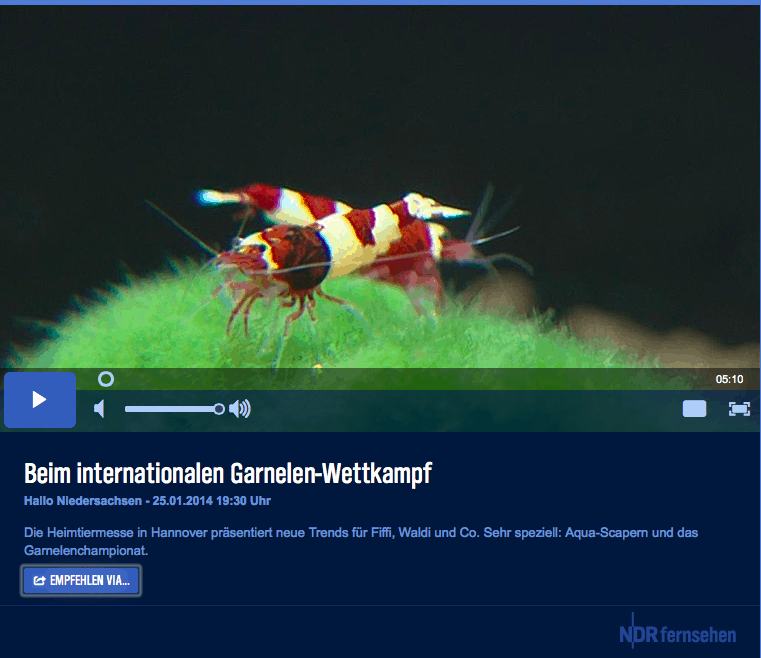Seek near the end of the progress bar
The height and width of the screenshot is (658, 761).
(690, 379)
